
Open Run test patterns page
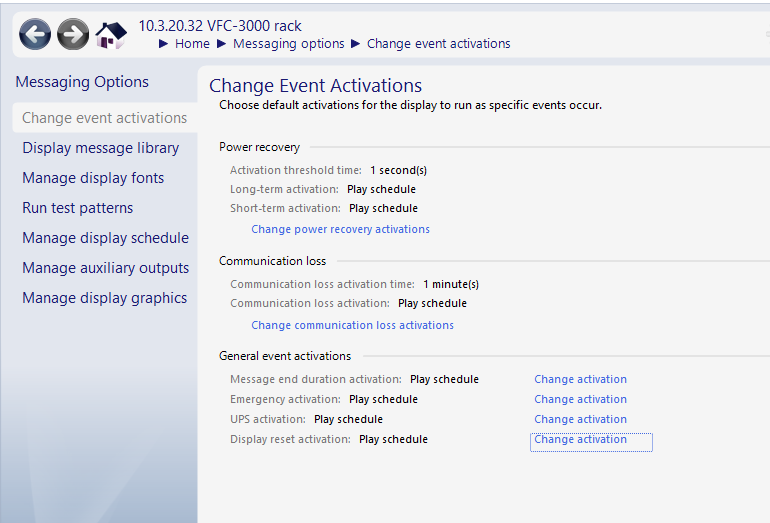pyautogui.click(x=77, y=208)
